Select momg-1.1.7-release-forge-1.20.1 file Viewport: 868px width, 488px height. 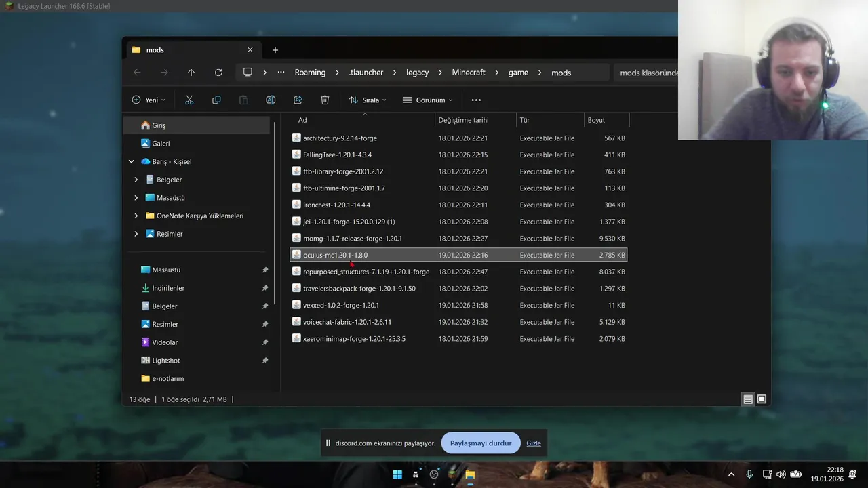[x=458, y=239]
